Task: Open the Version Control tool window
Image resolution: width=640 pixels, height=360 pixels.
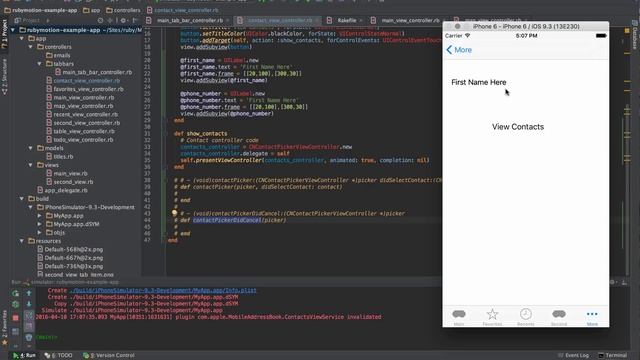Action: (109, 356)
